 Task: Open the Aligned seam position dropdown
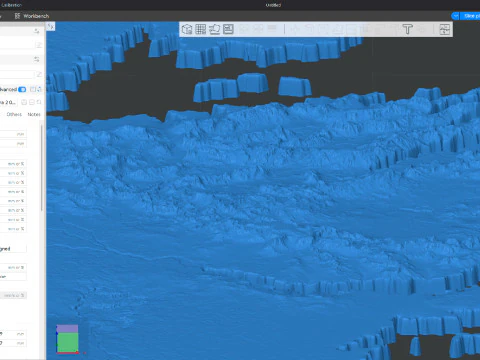[13, 249]
